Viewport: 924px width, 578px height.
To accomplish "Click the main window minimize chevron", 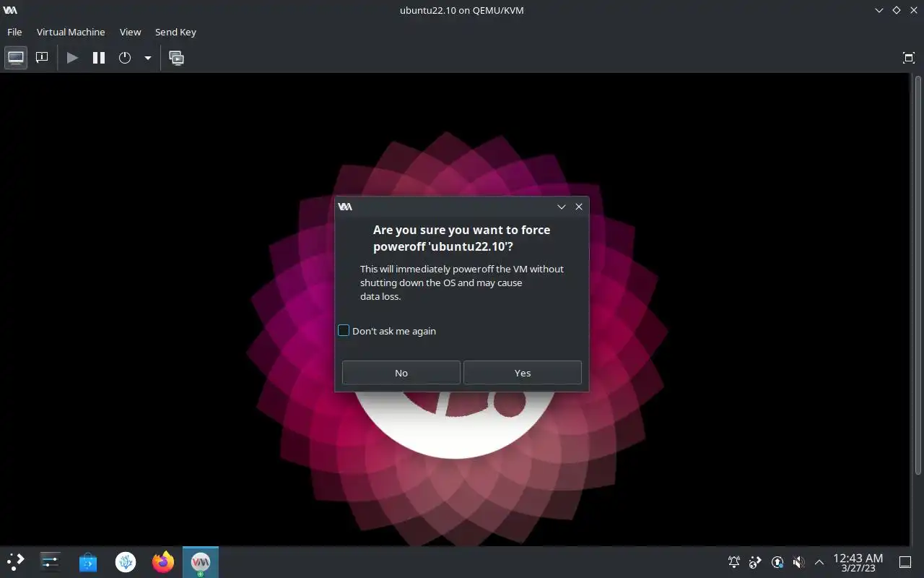I will (879, 10).
